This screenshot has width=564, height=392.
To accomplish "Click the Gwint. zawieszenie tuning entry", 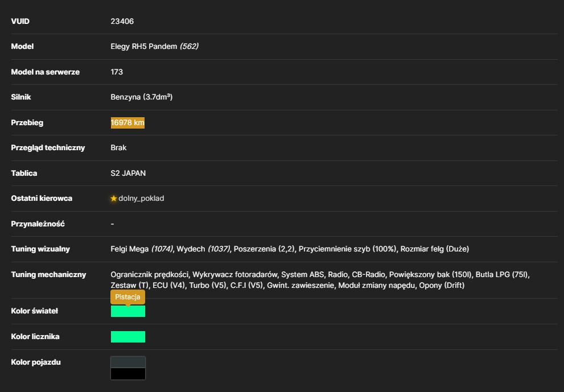I will pos(300,286).
